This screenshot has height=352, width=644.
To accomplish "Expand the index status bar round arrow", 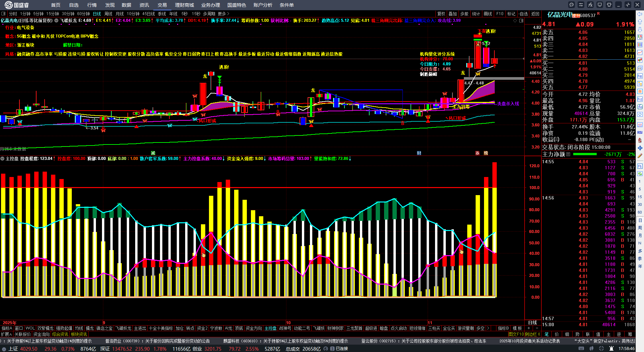I will [4, 349].
